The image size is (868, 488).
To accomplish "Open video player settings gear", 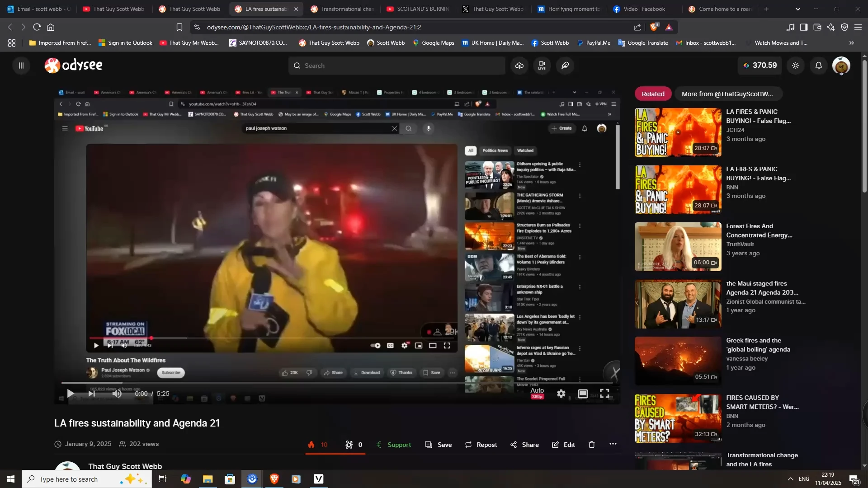I will tap(561, 394).
